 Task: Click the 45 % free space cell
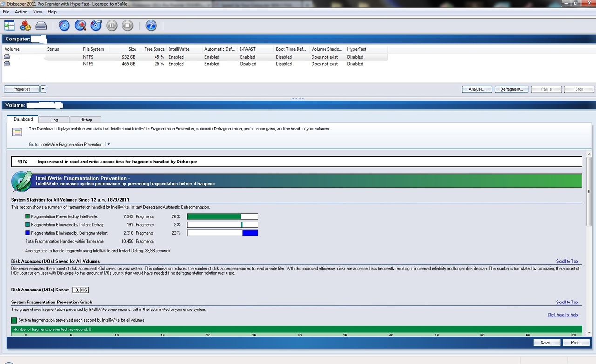point(159,57)
